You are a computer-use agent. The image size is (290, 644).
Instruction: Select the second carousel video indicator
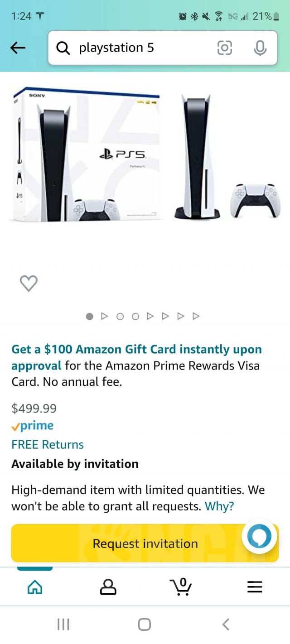coord(150,316)
